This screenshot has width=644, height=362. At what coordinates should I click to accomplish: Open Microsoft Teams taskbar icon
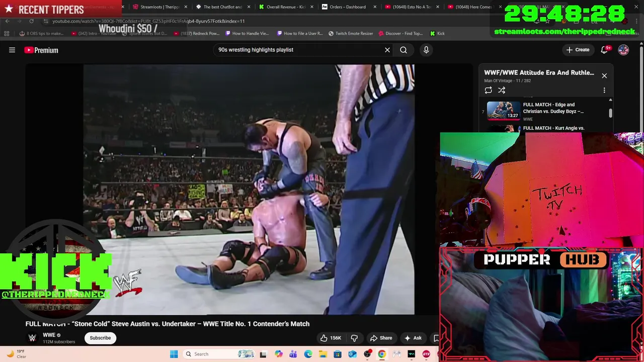point(293,354)
